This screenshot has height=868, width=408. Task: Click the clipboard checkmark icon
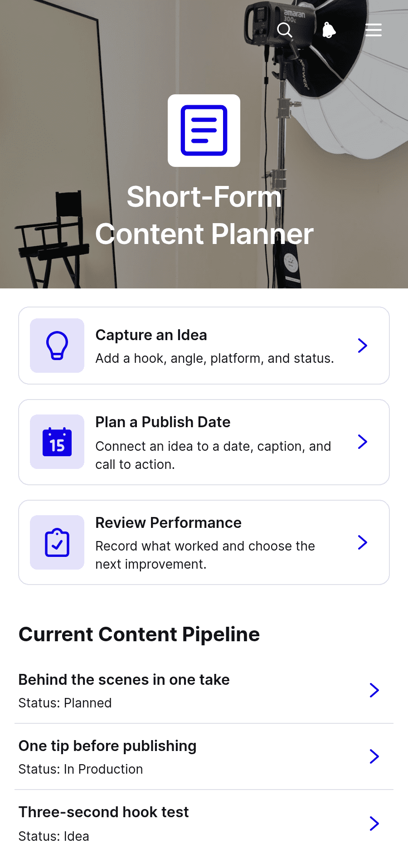point(57,542)
